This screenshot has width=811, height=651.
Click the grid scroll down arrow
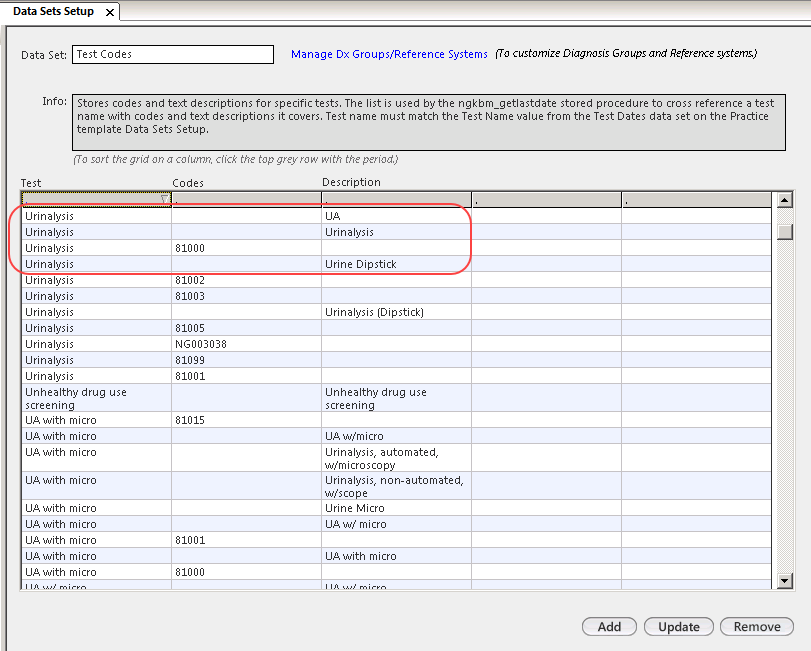point(785,581)
